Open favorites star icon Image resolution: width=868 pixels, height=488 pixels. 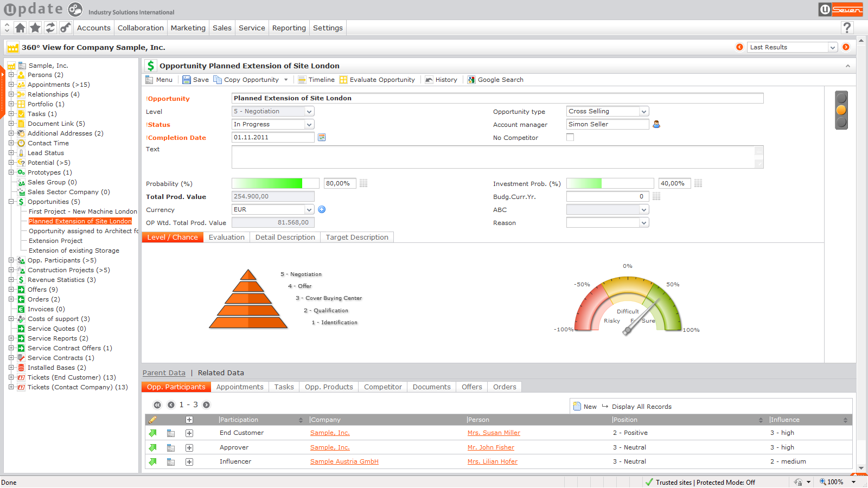(35, 28)
